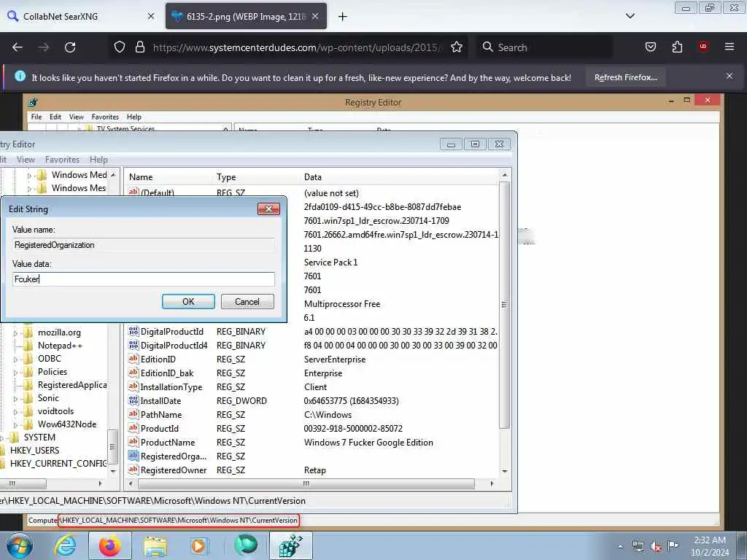Click the InstallDate DWORD value icon
The width and height of the screenshot is (747, 560).
[133, 400]
